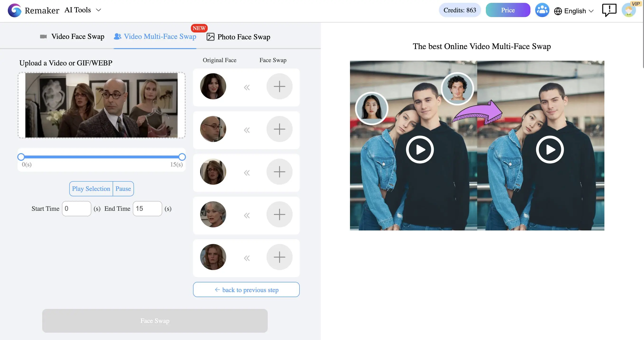This screenshot has height=340, width=644.
Task: Click the picture icon beside Photo Face Swap
Action: (x=210, y=37)
